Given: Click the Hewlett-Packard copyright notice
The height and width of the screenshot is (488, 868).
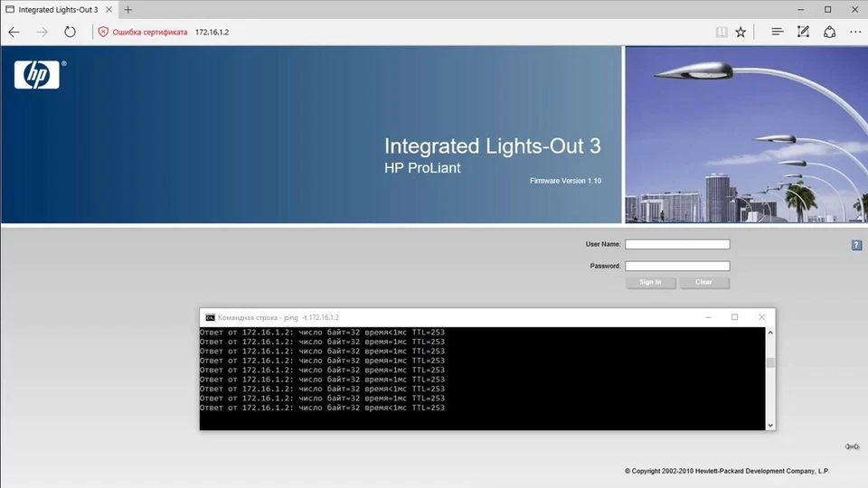Looking at the screenshot, I should point(727,472).
